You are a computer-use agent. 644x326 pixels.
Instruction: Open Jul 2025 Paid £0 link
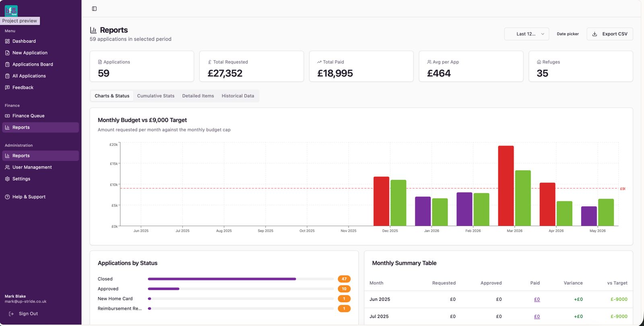point(537,316)
